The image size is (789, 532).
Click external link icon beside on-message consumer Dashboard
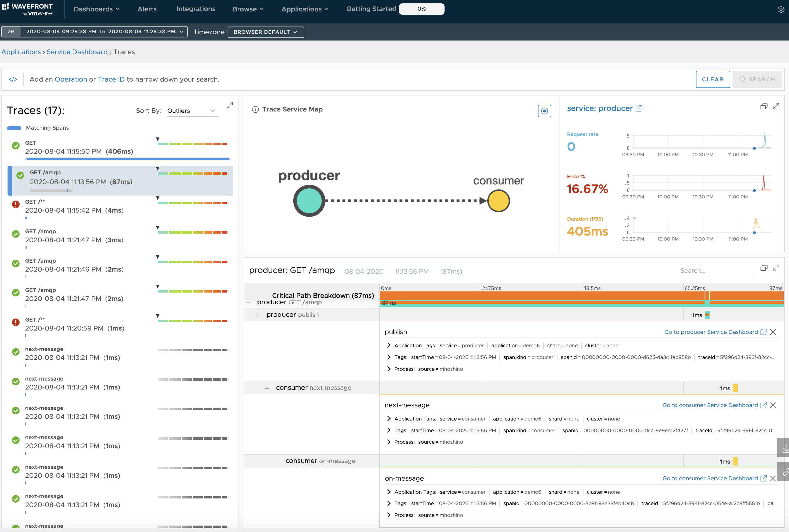coord(763,478)
